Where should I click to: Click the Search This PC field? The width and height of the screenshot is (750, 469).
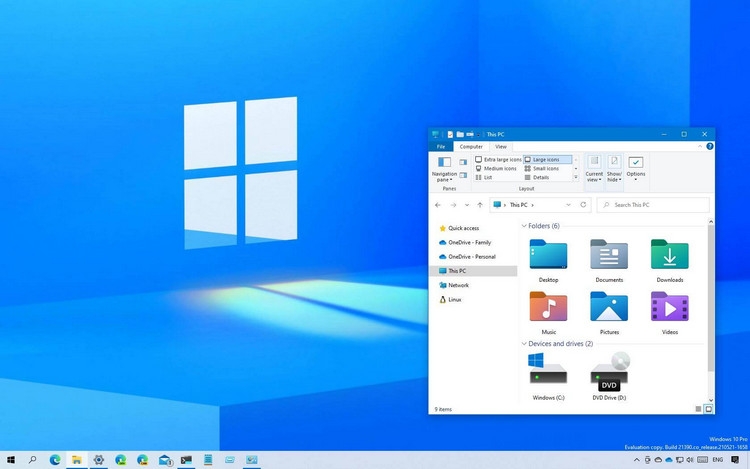point(653,205)
